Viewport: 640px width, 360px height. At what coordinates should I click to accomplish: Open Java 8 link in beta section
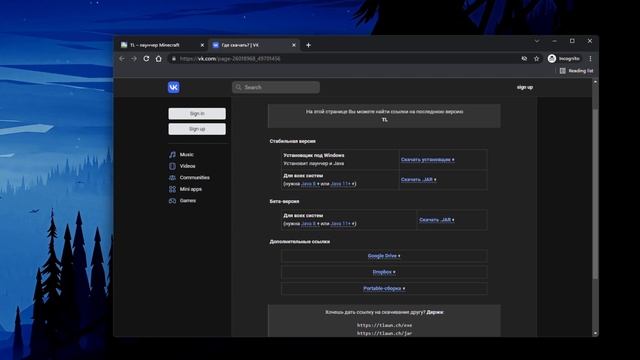click(x=310, y=224)
